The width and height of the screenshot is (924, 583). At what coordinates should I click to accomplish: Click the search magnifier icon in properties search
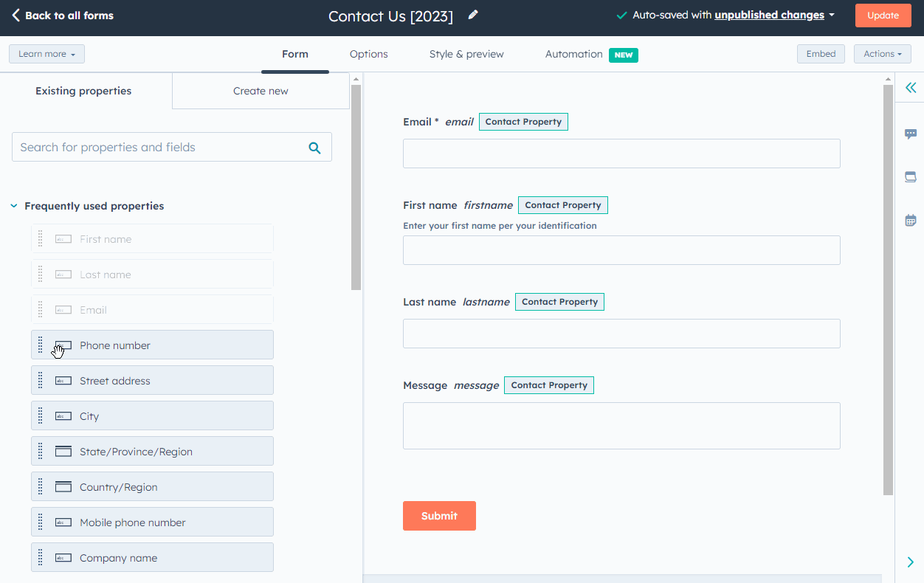pos(314,147)
